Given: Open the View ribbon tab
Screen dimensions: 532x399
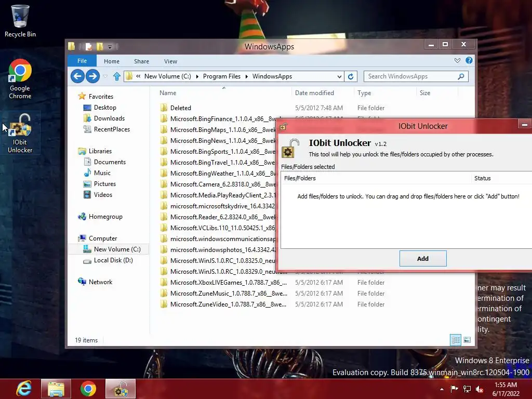Looking at the screenshot, I should 170,61.
